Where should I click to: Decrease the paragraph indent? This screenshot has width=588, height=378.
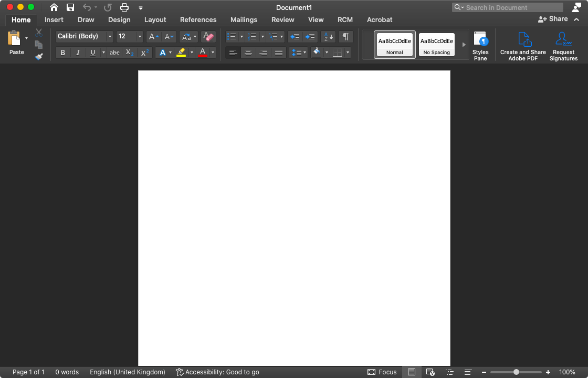pyautogui.click(x=295, y=37)
